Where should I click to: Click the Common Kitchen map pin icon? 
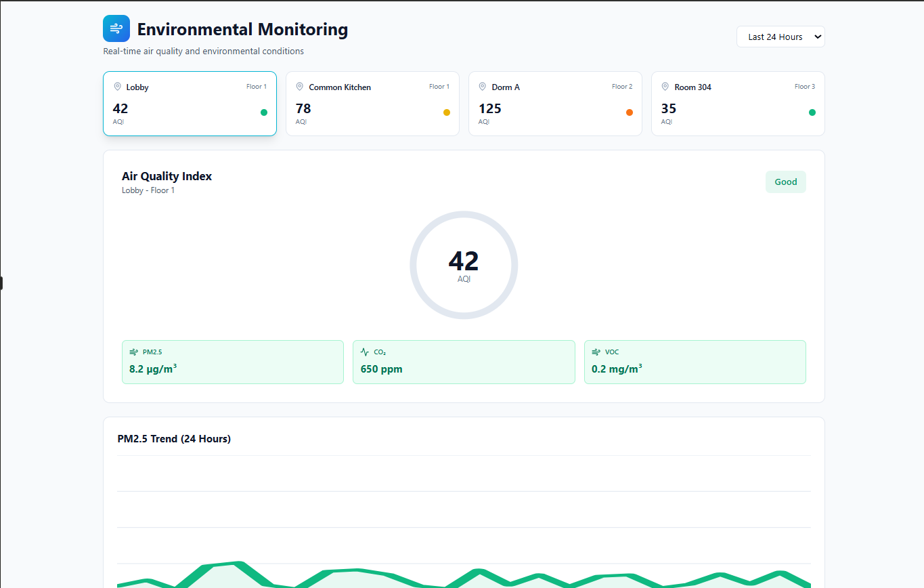point(300,87)
